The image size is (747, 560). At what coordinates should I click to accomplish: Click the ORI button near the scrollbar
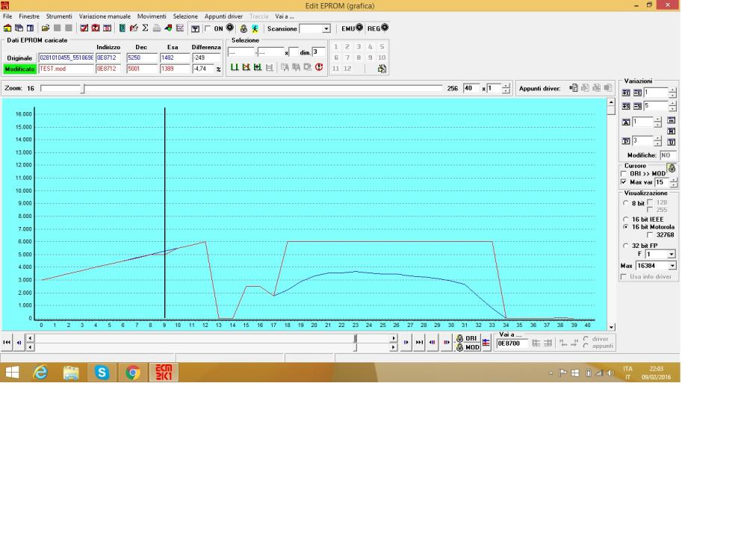pyautogui.click(x=468, y=338)
